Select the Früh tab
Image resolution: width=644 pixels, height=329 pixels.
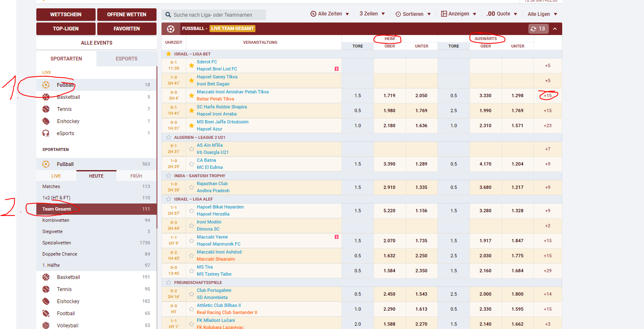tap(136, 176)
